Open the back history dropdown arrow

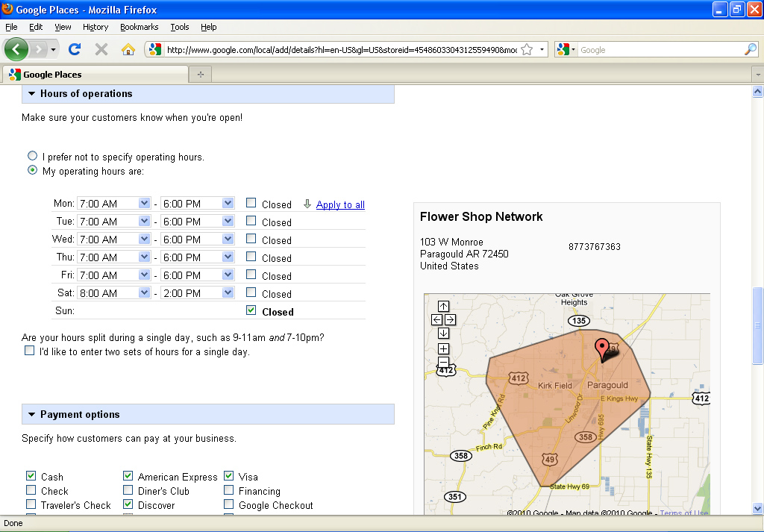pos(53,49)
